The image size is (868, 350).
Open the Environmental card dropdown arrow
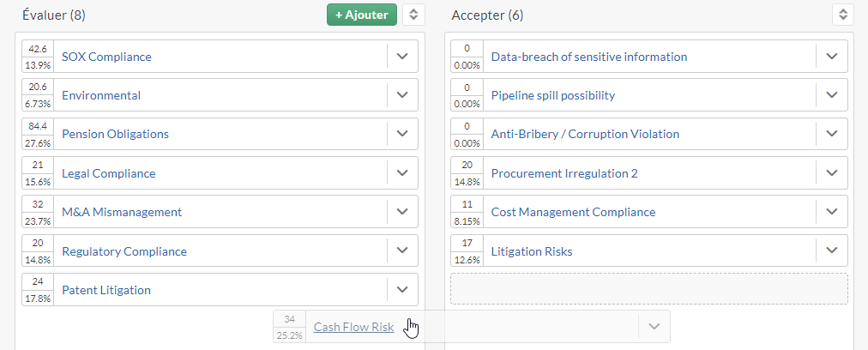point(402,94)
